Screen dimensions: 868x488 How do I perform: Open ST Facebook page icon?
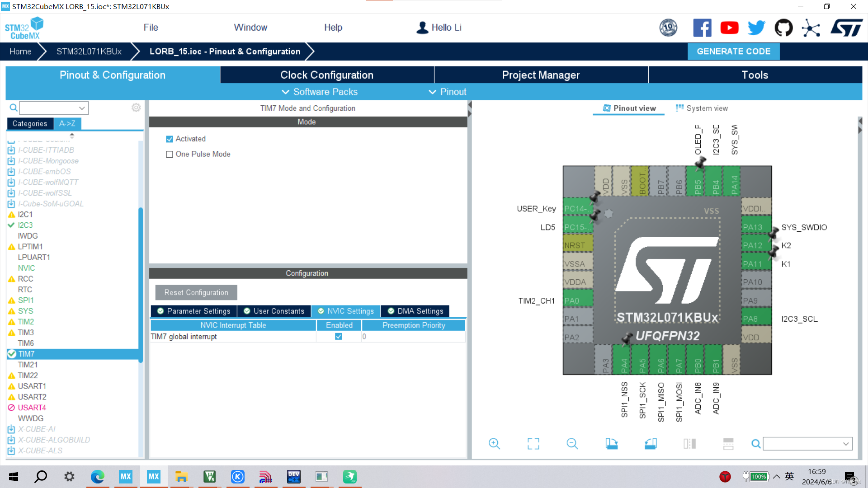tap(702, 28)
